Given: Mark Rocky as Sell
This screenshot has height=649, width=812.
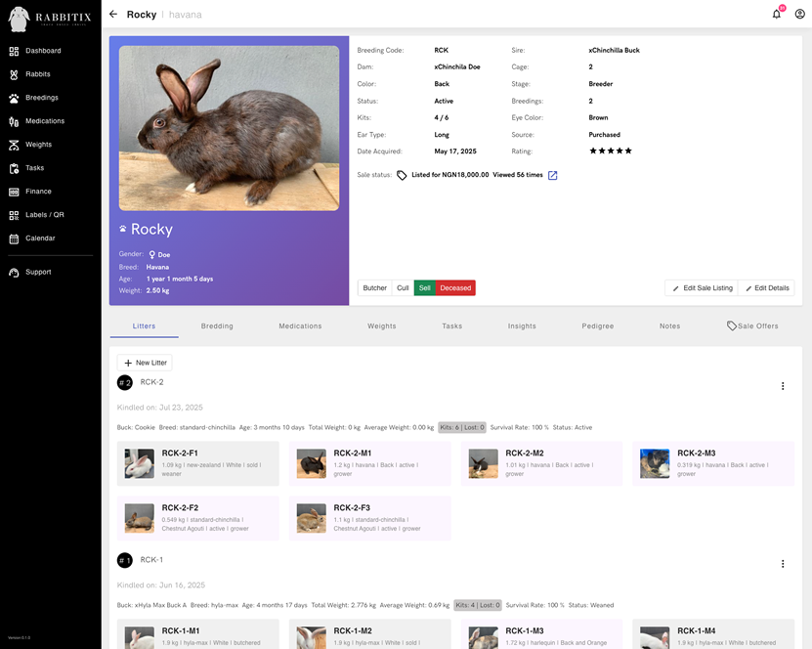Looking at the screenshot, I should [x=424, y=288].
